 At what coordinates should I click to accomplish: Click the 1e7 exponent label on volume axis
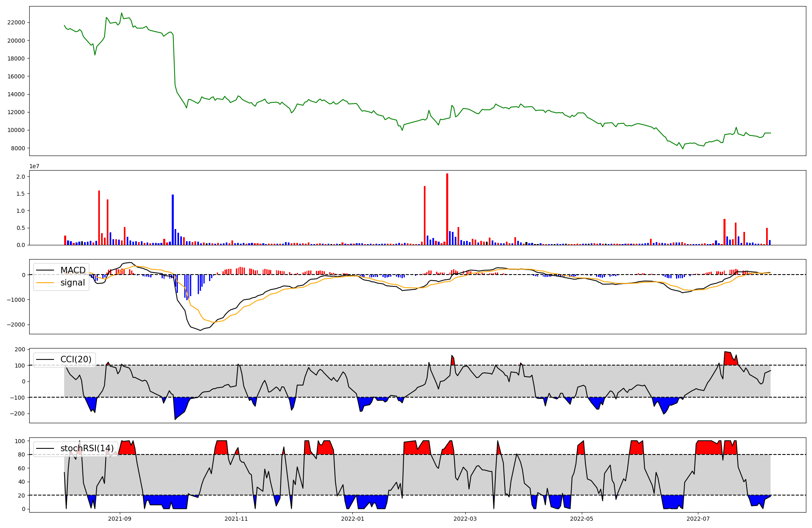tap(35, 167)
